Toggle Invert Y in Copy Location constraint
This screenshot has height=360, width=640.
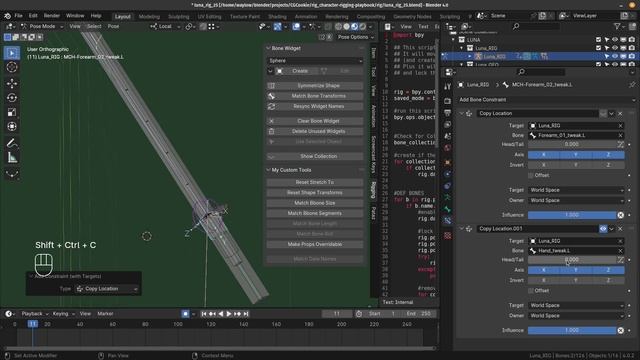coord(576,165)
